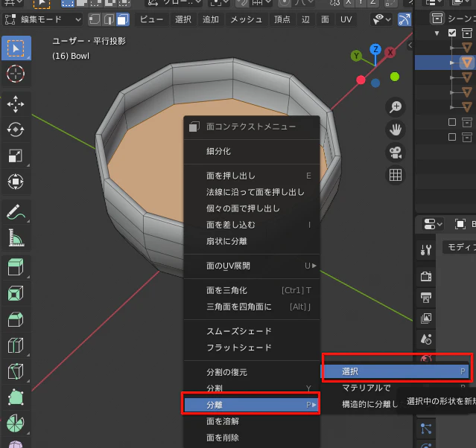476x448 pixels.
Task: Select the Knife tool
Action: pos(16,371)
